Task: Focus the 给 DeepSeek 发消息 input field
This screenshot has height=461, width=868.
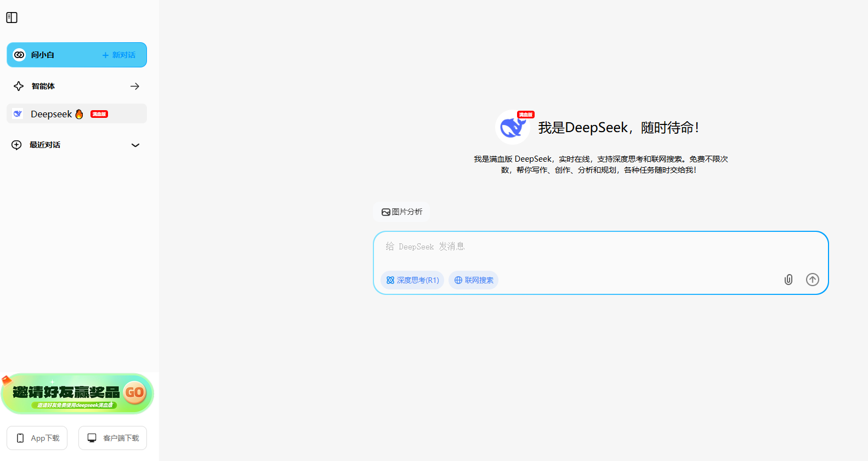Action: 600,247
